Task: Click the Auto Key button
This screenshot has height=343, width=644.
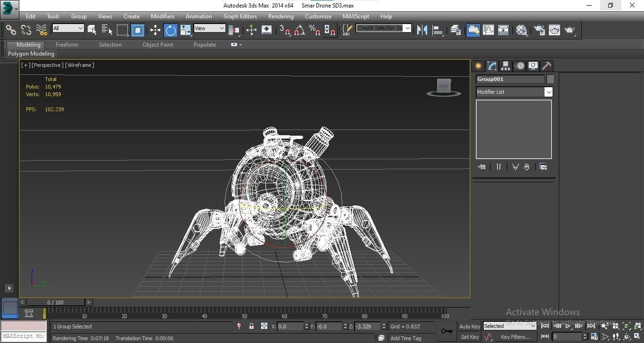Action: [x=470, y=327]
